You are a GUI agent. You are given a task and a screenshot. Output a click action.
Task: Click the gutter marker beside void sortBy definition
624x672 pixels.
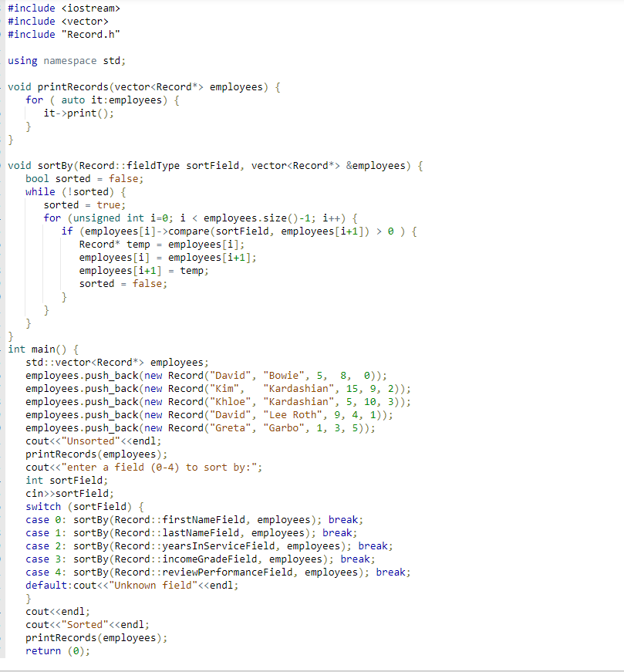[4, 165]
